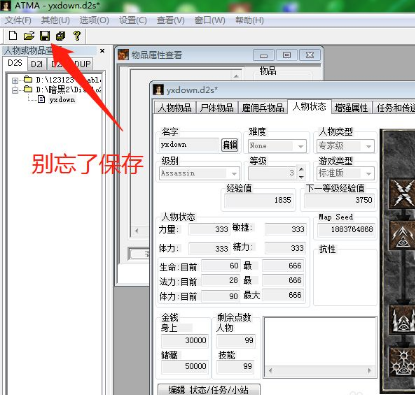415x395 pixels.
Task: Select the crossed blades skill icon
Action: pos(402,194)
